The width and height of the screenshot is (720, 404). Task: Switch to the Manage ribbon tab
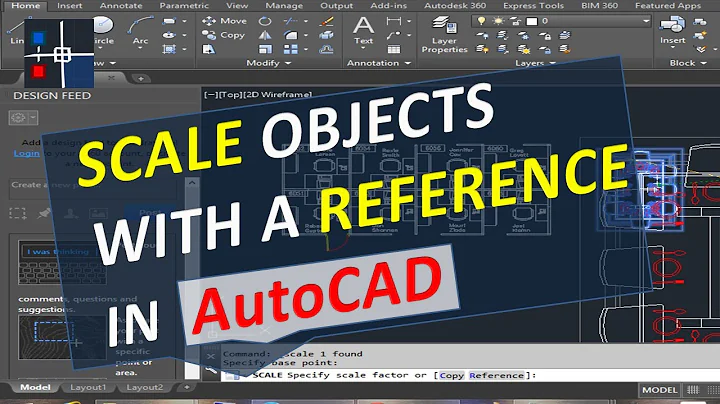click(284, 6)
